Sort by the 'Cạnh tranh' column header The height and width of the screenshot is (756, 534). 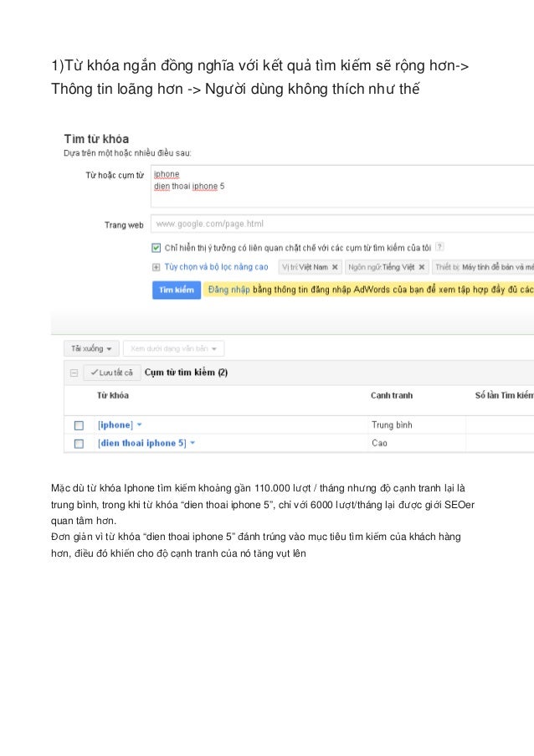point(392,395)
